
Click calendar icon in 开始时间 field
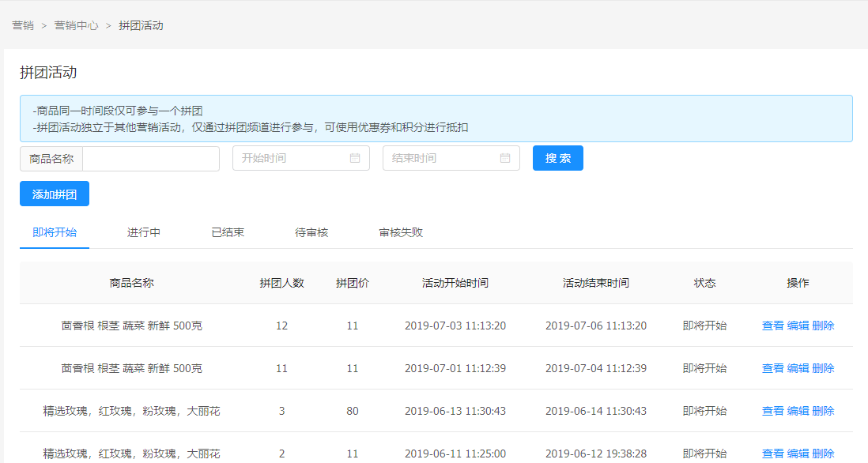coord(355,158)
